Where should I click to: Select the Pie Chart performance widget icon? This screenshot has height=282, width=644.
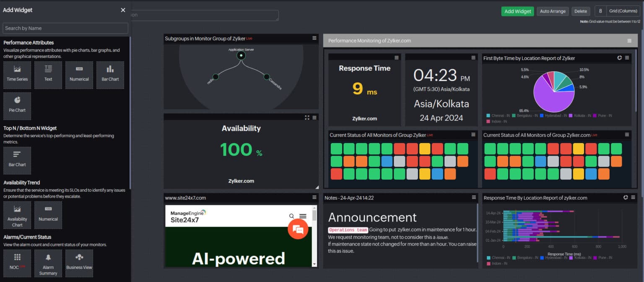(17, 106)
